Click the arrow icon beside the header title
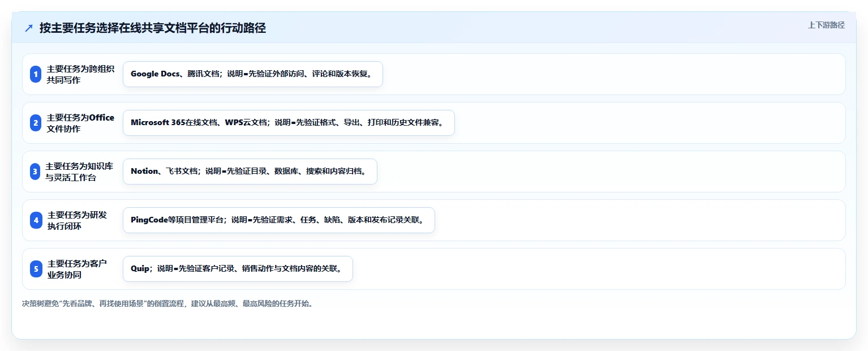This screenshot has width=868, height=351. click(x=29, y=28)
